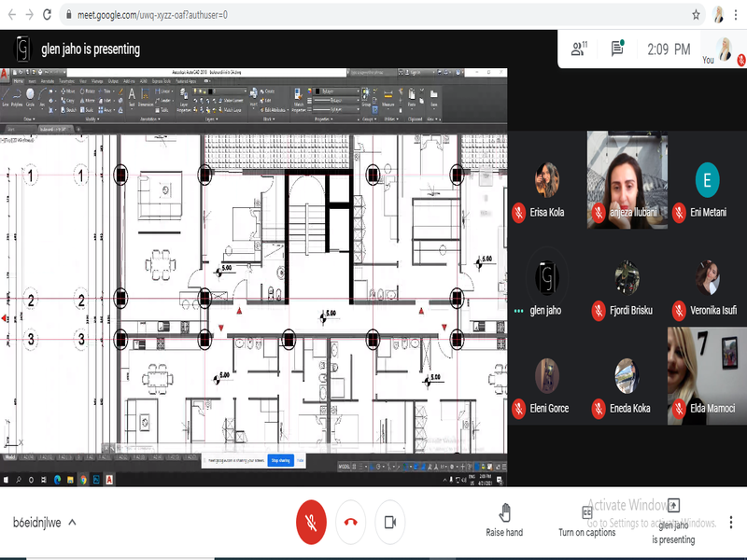Turn on captions
The image size is (747, 560).
(587, 520)
